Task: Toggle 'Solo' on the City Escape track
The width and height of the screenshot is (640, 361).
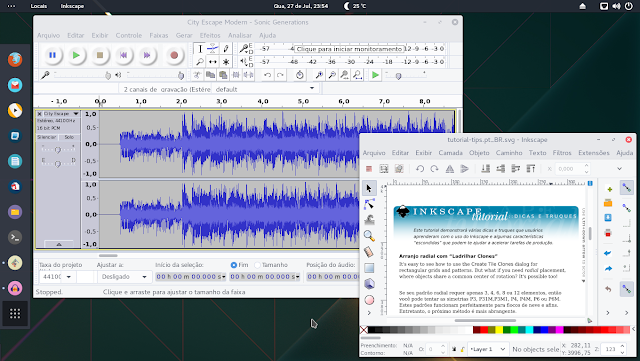Action: [69, 137]
